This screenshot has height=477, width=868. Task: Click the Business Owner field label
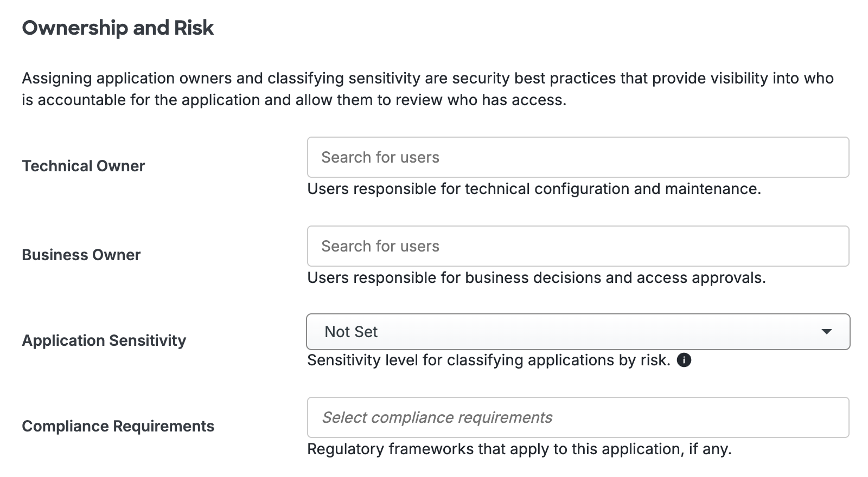[x=80, y=254]
